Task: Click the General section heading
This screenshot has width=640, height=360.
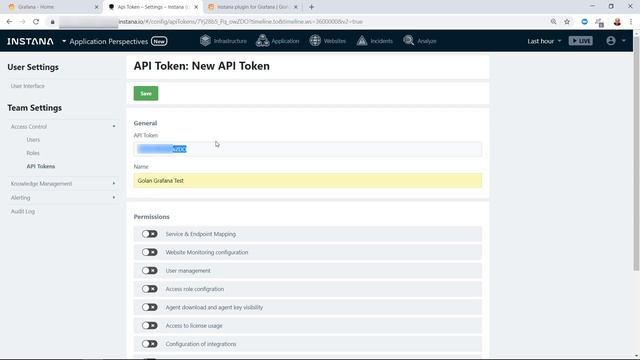Action: click(145, 123)
